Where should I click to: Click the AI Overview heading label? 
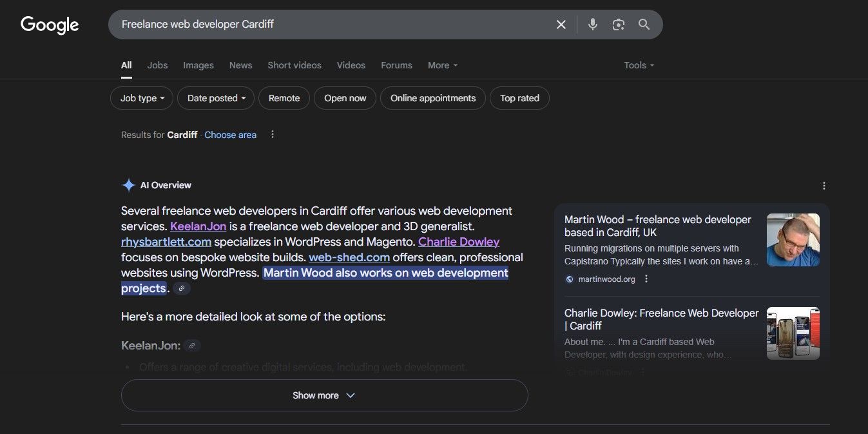click(x=166, y=185)
